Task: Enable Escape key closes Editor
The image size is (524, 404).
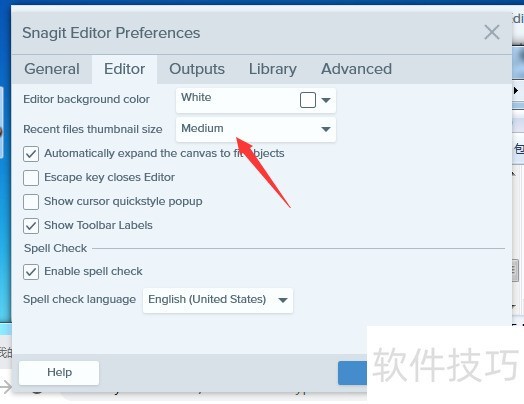Action: pyautogui.click(x=31, y=178)
